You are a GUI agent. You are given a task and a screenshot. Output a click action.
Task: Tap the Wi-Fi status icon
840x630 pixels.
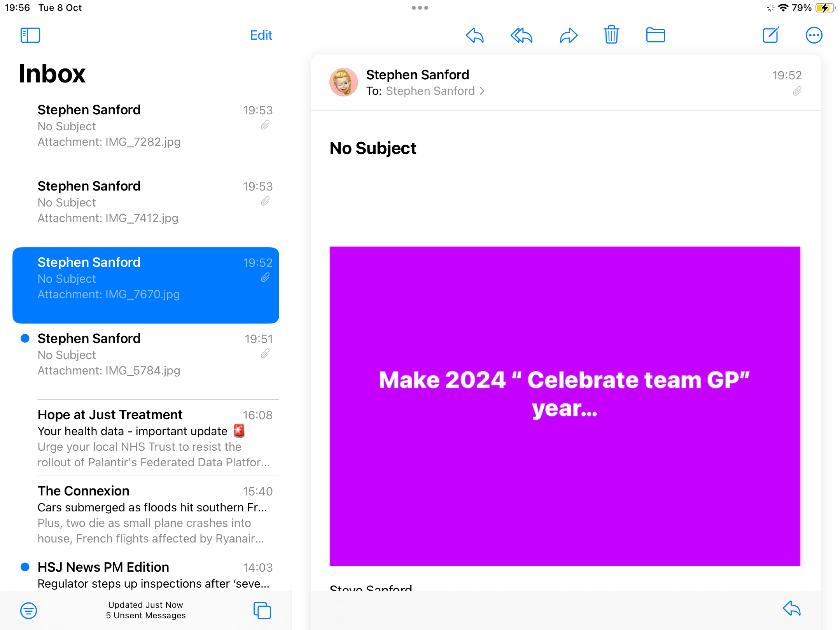(x=783, y=8)
